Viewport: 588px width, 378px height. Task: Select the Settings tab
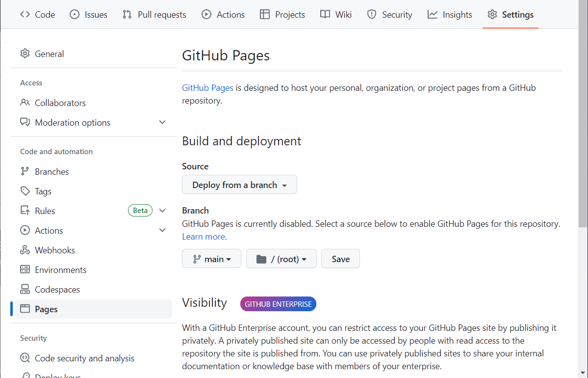[x=511, y=15]
